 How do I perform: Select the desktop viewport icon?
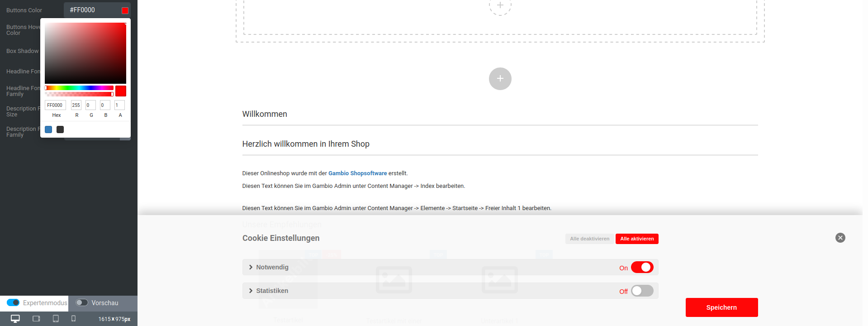[15, 319]
